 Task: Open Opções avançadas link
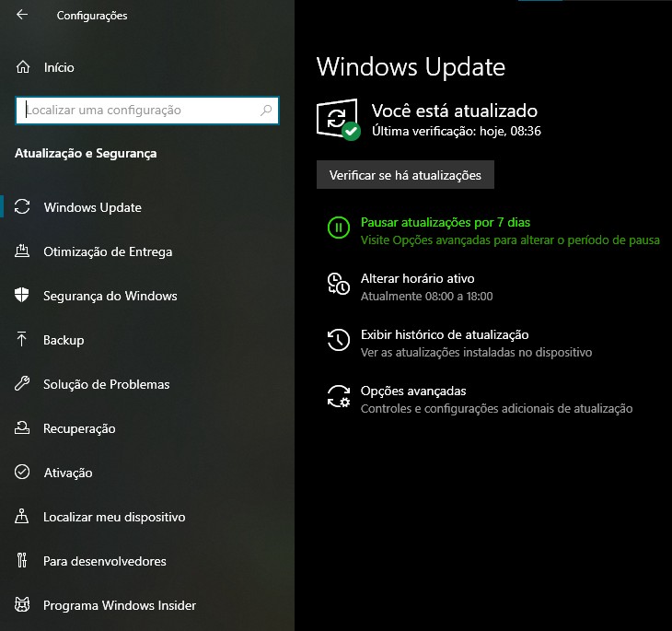click(x=413, y=391)
